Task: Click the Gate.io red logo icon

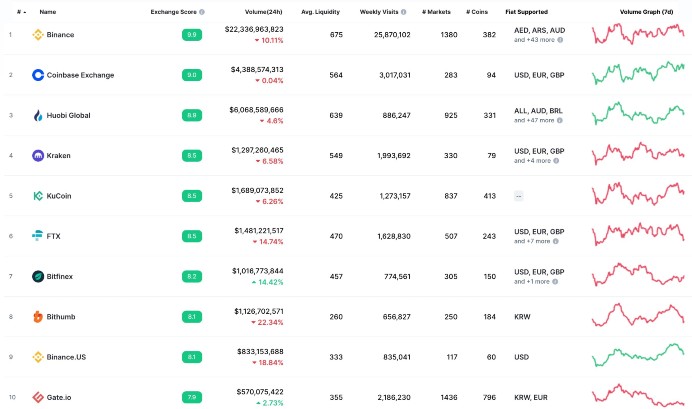Action: (38, 398)
